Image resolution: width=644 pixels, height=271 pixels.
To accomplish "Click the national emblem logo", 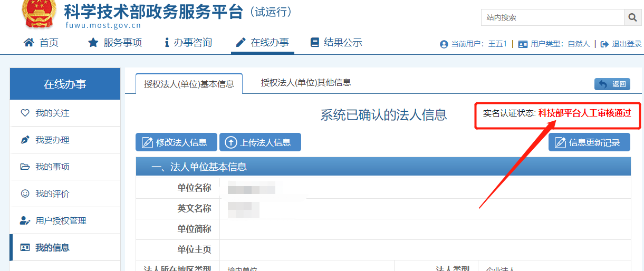I will (x=39, y=14).
